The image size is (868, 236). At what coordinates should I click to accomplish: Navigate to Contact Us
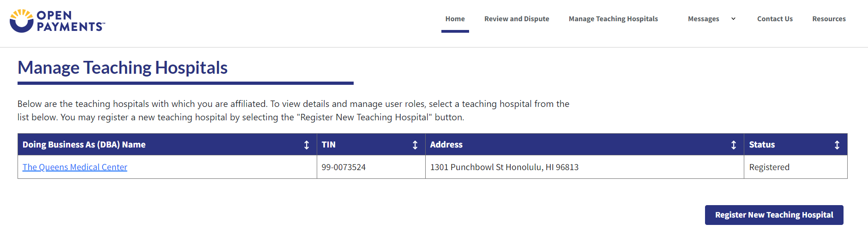pyautogui.click(x=775, y=19)
